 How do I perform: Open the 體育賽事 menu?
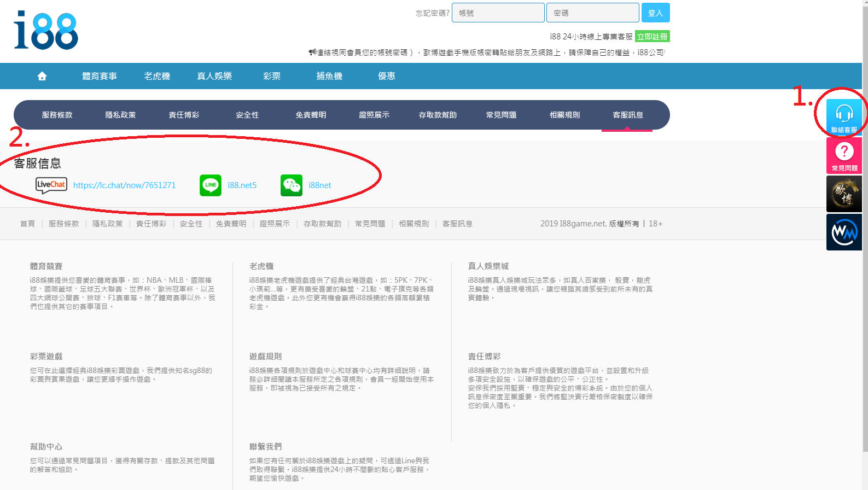click(100, 76)
